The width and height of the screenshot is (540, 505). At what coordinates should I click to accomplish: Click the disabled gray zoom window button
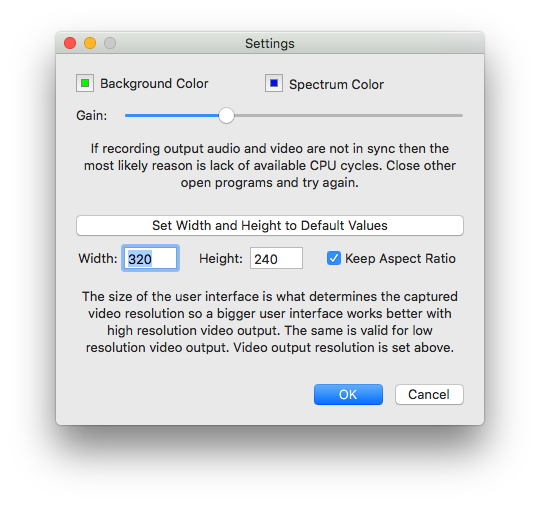click(x=110, y=43)
